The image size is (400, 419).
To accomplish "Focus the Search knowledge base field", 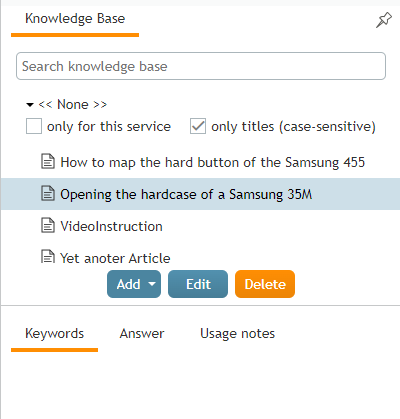I will click(201, 66).
